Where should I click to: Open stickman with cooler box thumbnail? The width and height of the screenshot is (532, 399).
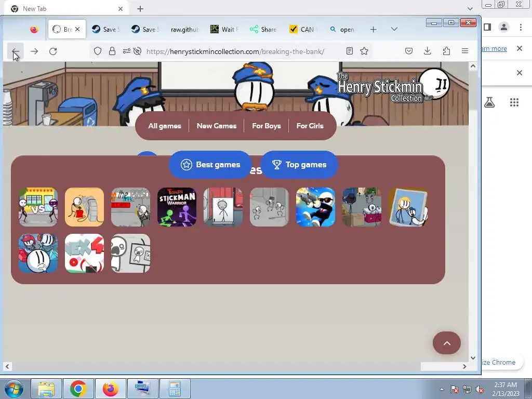click(362, 207)
